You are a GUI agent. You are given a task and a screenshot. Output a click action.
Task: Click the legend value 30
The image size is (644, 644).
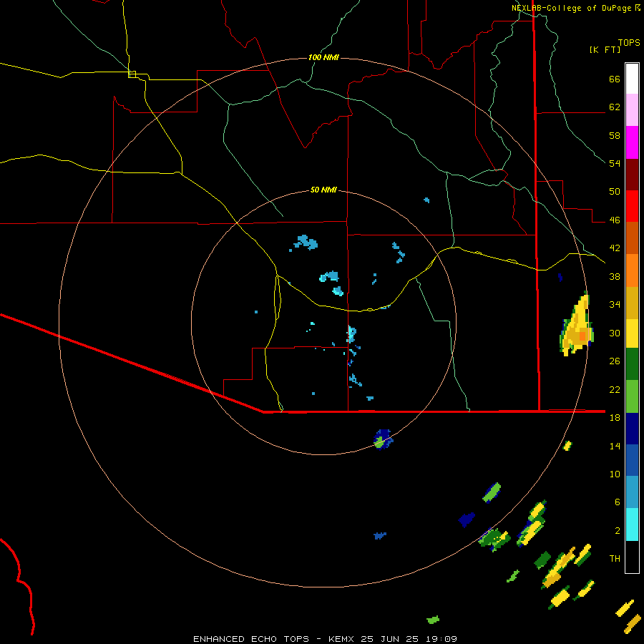pos(615,333)
